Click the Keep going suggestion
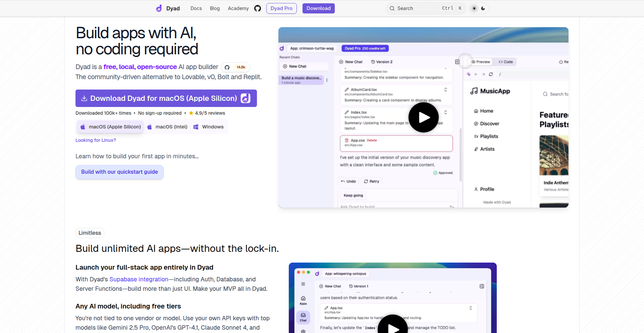Viewport: 644px width, 333px height. (353, 196)
